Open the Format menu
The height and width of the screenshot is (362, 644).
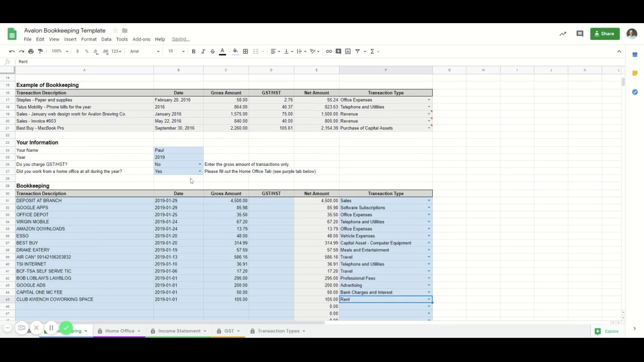tap(89, 39)
